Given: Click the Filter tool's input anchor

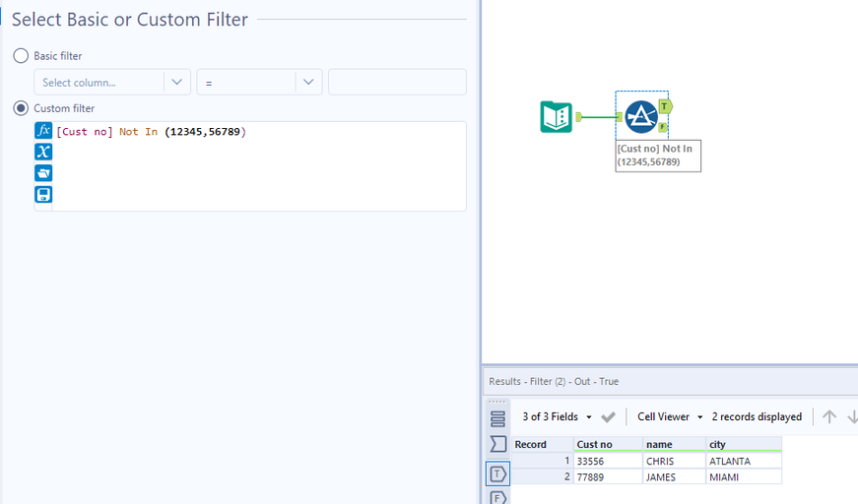Looking at the screenshot, I should click(620, 117).
